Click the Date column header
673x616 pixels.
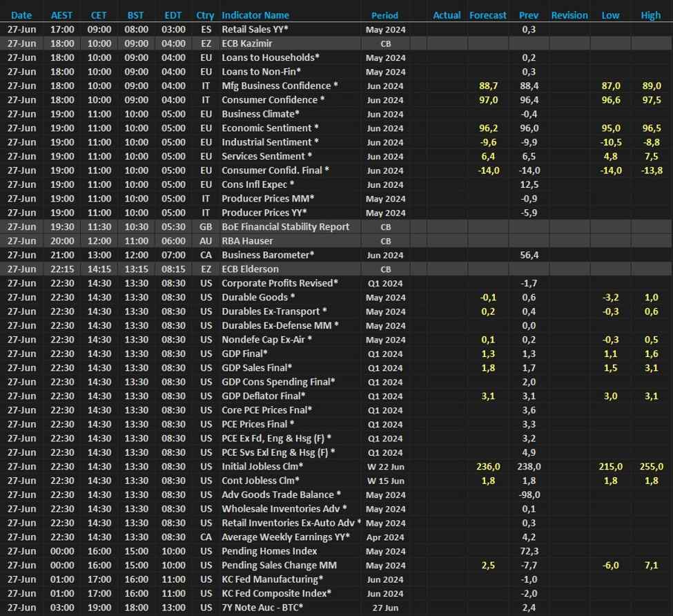coord(21,15)
